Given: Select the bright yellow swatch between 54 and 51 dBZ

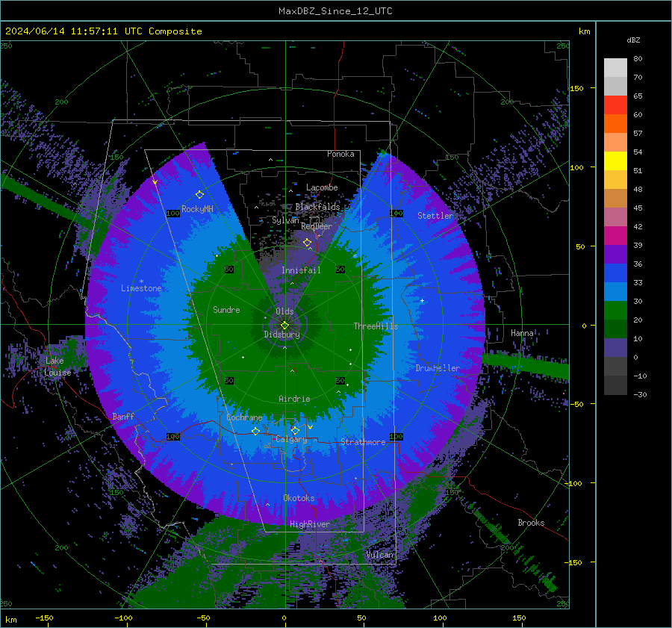Looking at the screenshot, I should click(x=615, y=161).
